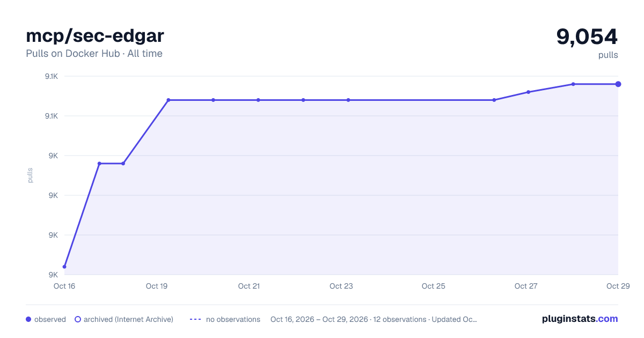
Task: Select the 'observed' legend label
Action: point(50,319)
